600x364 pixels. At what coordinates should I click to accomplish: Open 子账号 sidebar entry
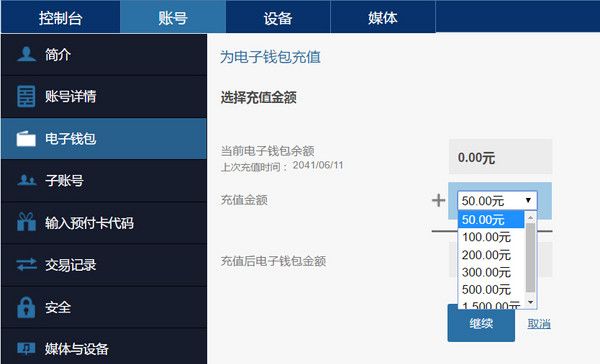pos(104,180)
